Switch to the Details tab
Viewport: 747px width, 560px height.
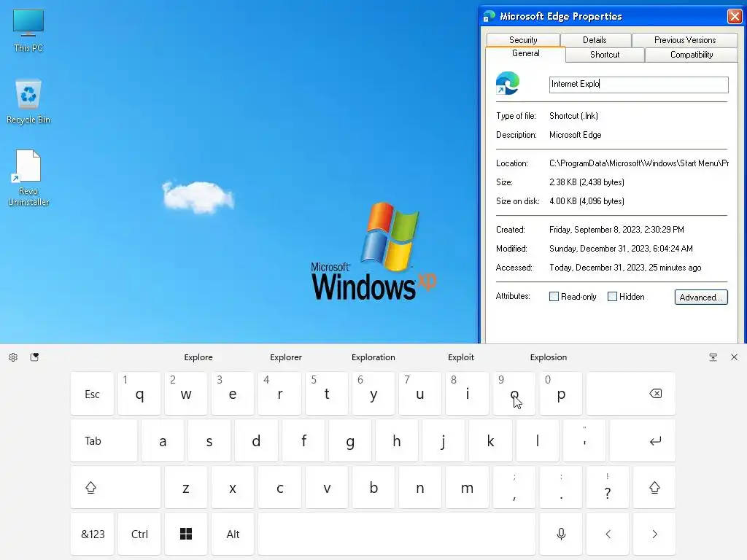[x=595, y=40]
